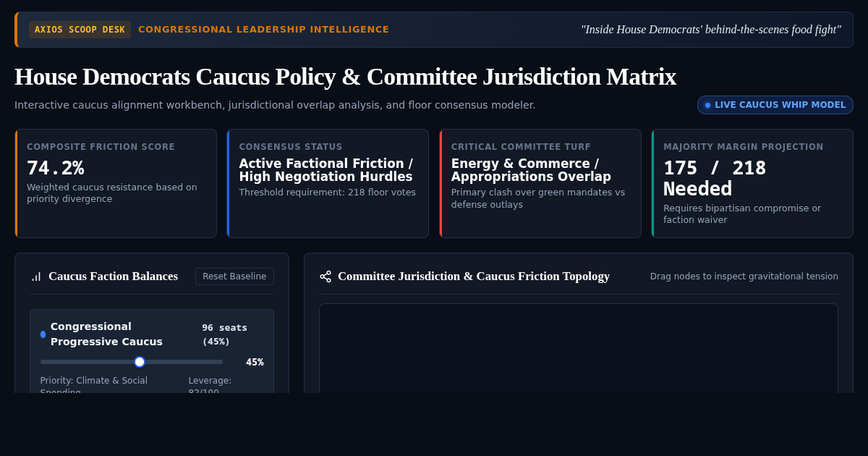Click 'Committee Jurisdiction & Caucus Friction Topology' heading
868x456 pixels.
pos(474,276)
